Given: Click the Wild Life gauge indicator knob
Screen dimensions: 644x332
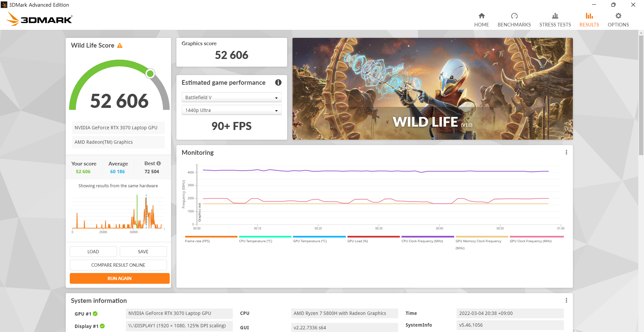Looking at the screenshot, I should pos(150,74).
